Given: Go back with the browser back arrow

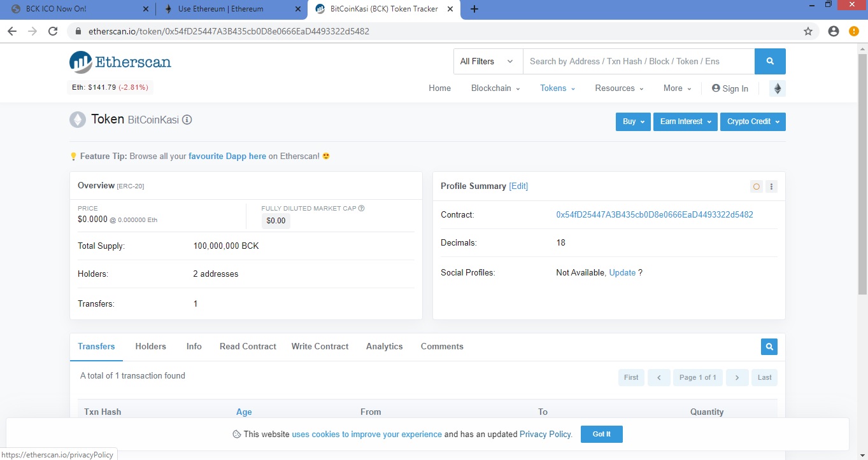Looking at the screenshot, I should (12, 31).
